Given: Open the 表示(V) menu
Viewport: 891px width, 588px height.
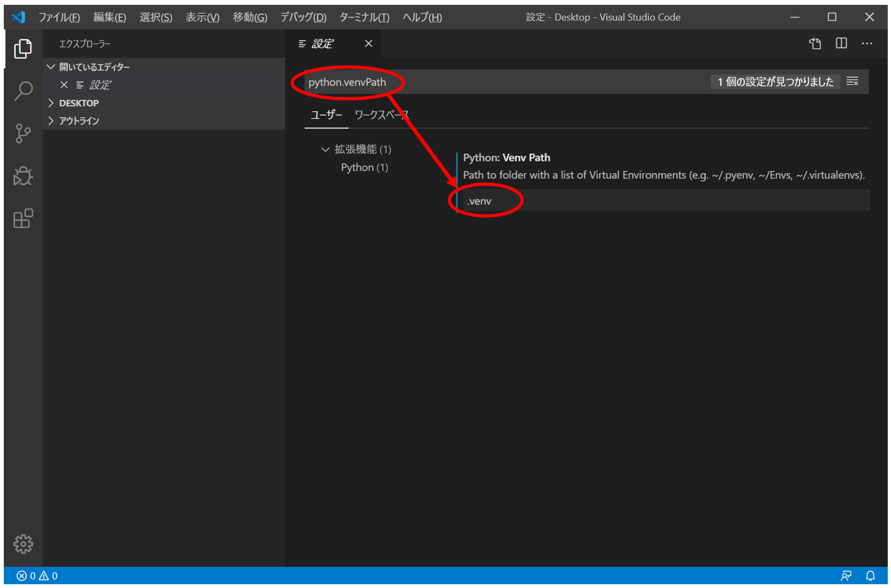Looking at the screenshot, I should (x=202, y=17).
